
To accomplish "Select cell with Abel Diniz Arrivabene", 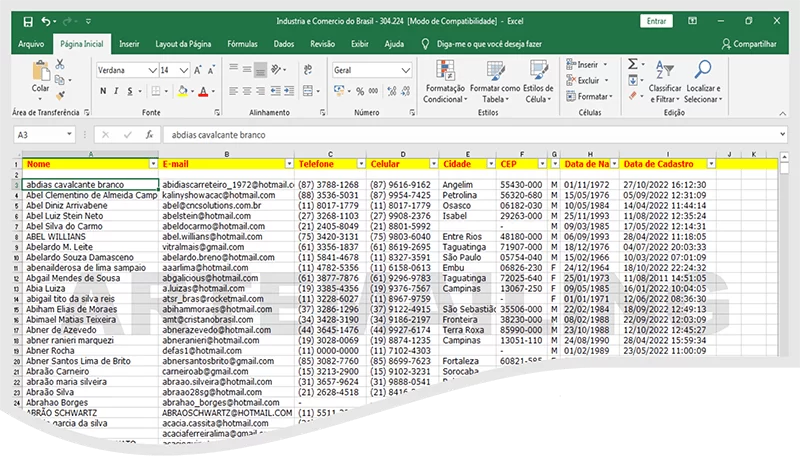I will [x=90, y=206].
